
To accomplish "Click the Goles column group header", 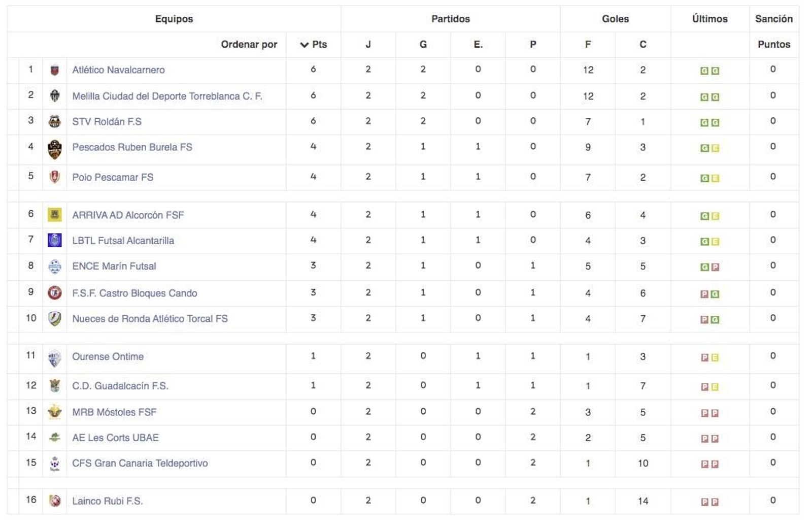I will 615,19.
